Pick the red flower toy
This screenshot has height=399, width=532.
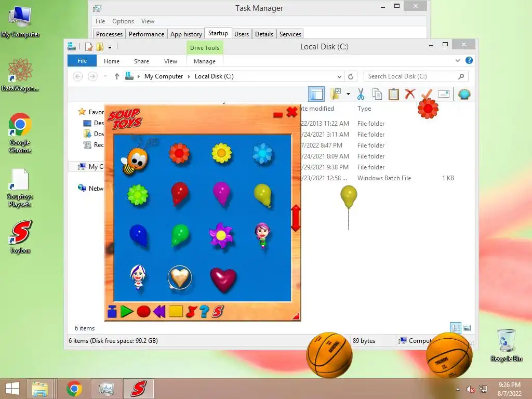[x=179, y=153]
